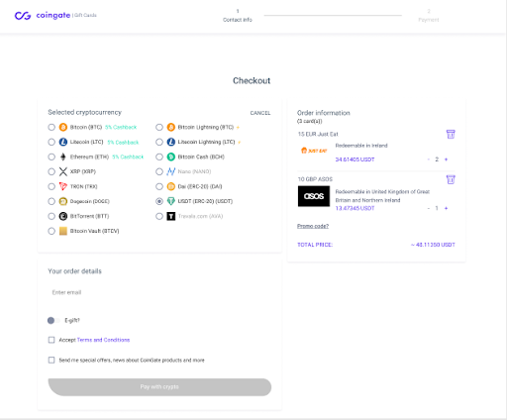Click the TRON red triangle icon
The height and width of the screenshot is (420, 507).
[63, 186]
